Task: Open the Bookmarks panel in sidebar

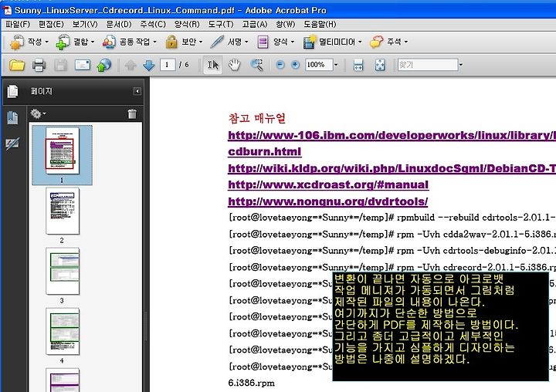Action: pos(12,117)
